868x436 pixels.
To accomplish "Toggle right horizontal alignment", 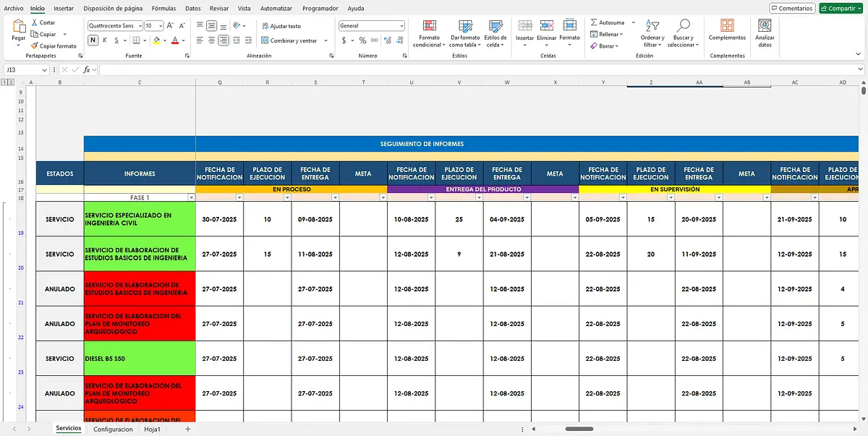I will 224,40.
